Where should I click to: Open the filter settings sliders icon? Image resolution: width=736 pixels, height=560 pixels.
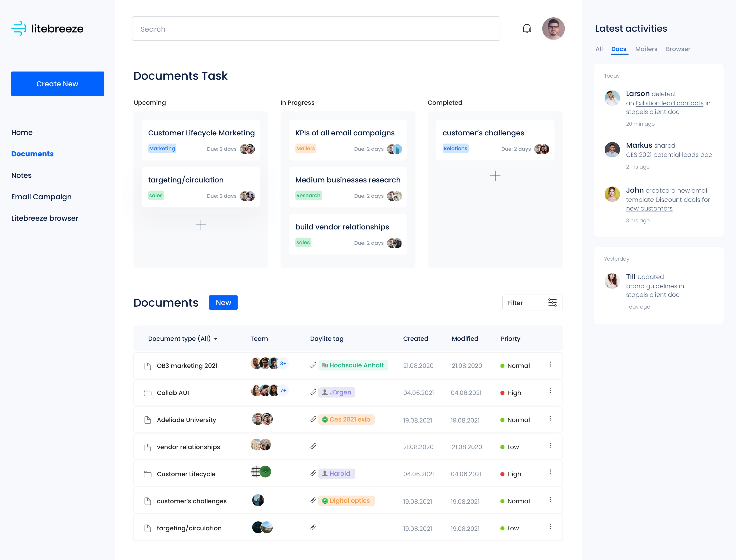[x=552, y=302]
